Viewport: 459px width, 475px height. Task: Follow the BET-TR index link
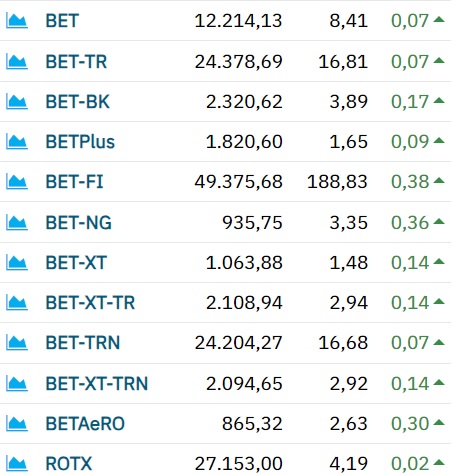point(76,62)
